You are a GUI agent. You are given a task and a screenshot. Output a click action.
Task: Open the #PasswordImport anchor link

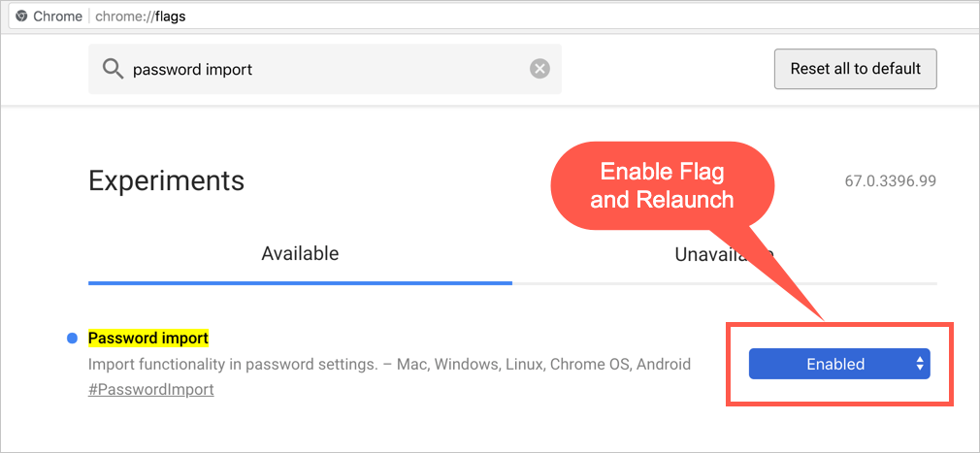pos(150,390)
